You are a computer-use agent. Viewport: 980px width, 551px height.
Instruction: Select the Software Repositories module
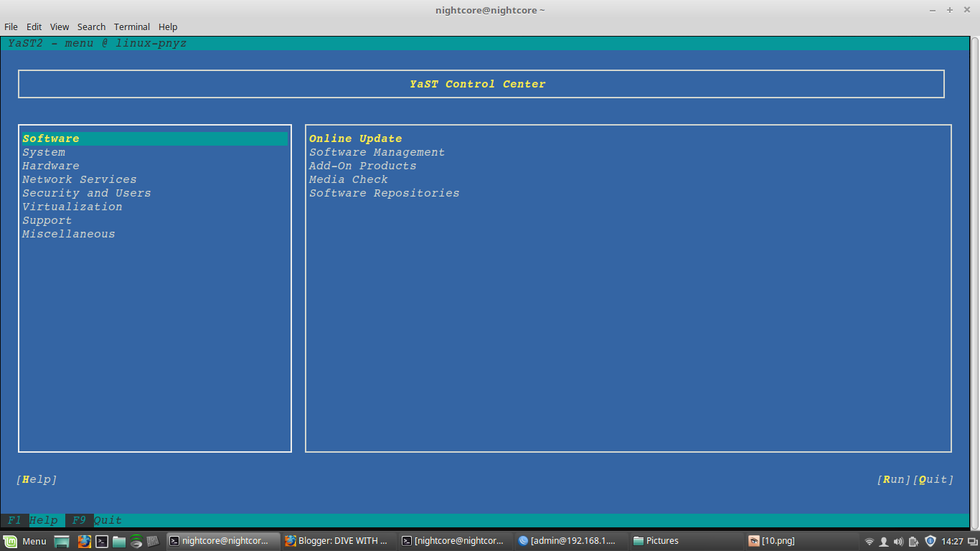tap(384, 193)
